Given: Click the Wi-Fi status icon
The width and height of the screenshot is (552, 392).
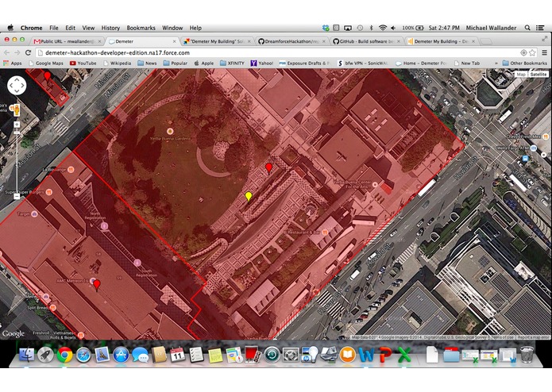Looking at the screenshot, I should (383, 28).
